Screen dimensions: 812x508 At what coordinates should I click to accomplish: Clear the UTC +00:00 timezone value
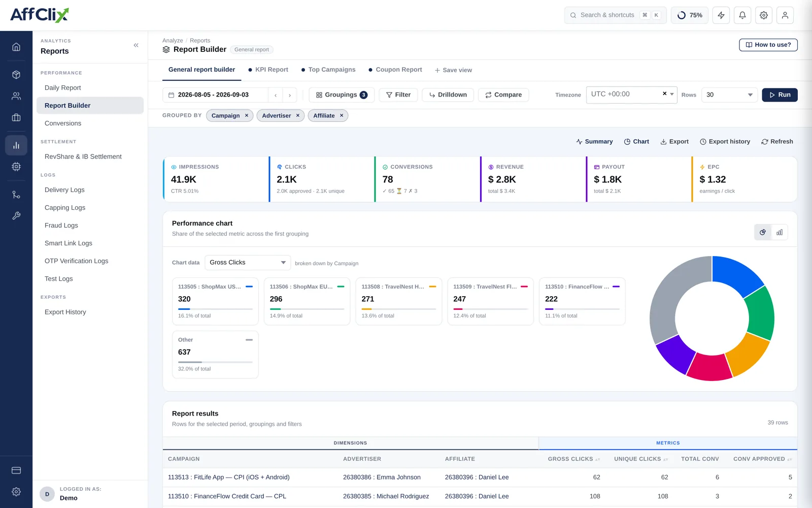(x=664, y=94)
